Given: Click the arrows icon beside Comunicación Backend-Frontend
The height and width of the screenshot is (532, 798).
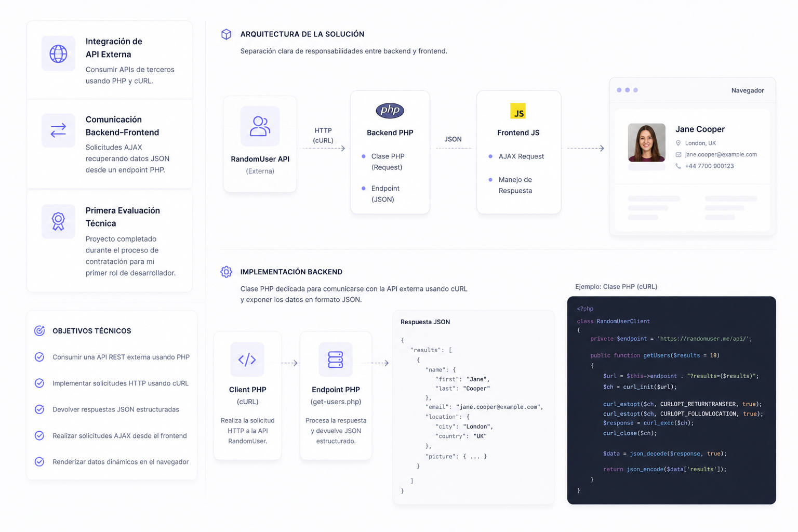Looking at the screenshot, I should coord(58,130).
